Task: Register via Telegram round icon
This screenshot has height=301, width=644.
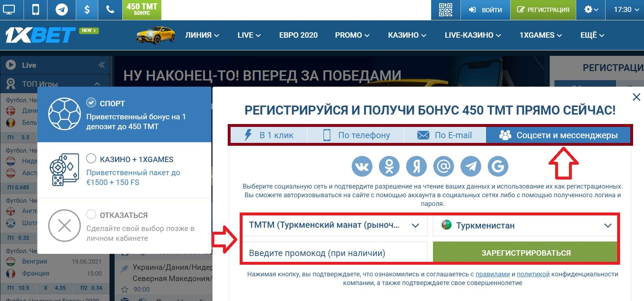Action: point(471,166)
